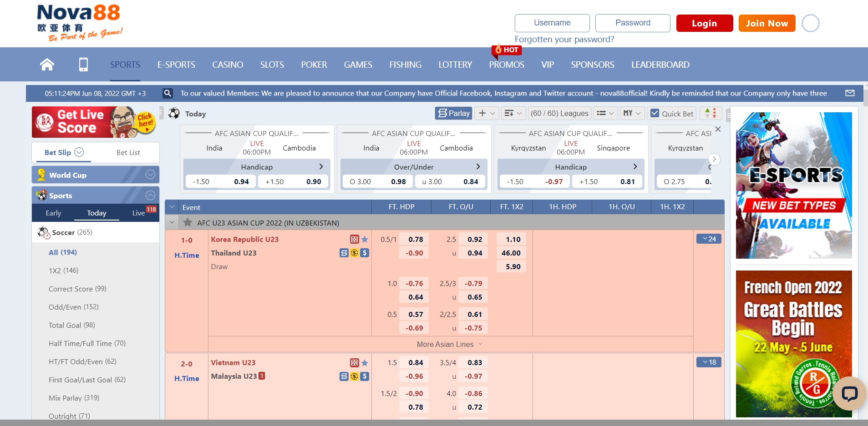
Task: Click the search magnifier in the announcement bar
Action: point(168,93)
